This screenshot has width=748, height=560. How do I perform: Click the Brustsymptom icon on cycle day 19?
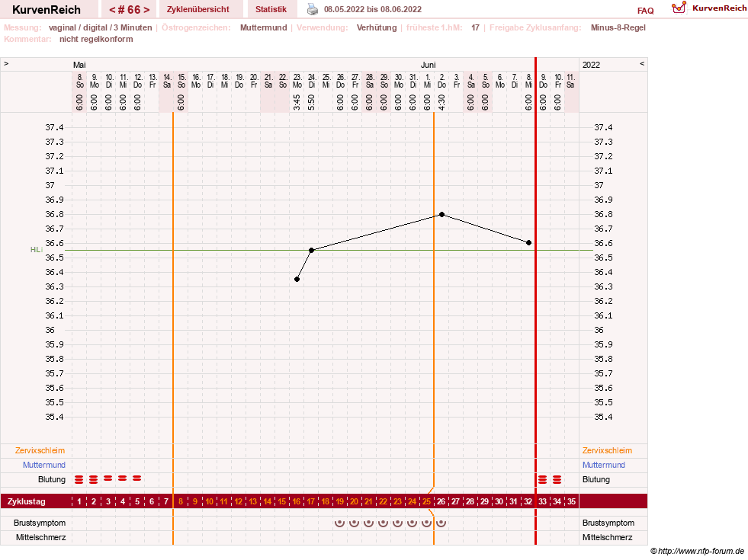[x=339, y=523]
